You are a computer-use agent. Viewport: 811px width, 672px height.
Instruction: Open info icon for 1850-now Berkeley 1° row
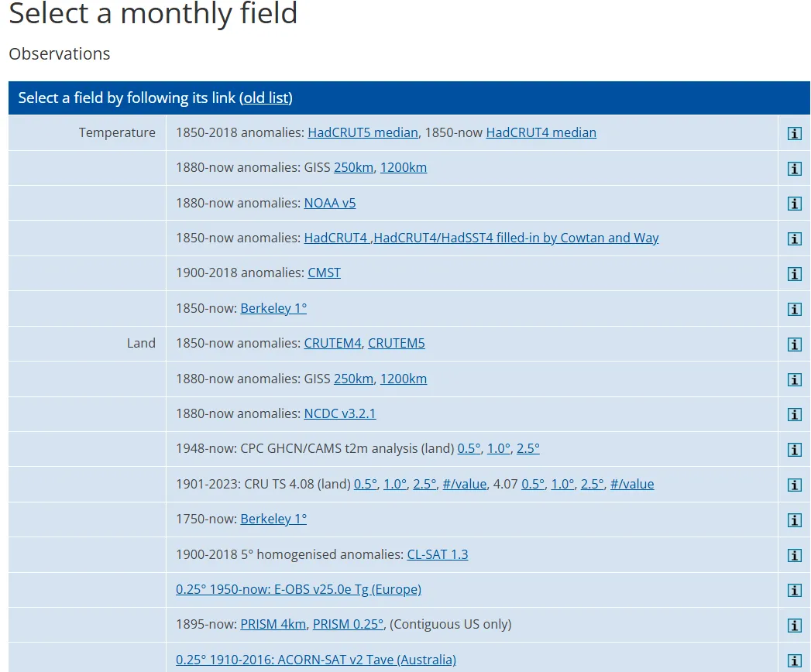795,309
